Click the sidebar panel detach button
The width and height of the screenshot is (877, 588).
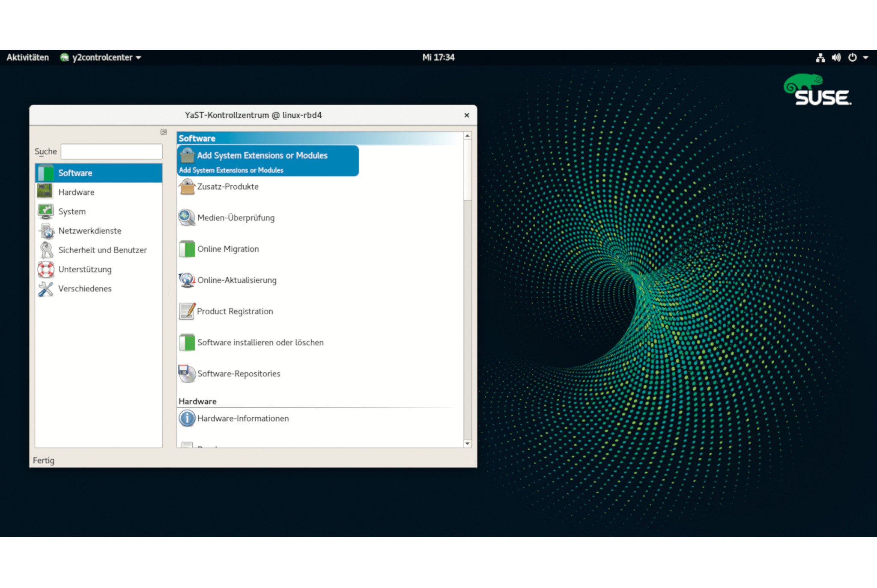[x=164, y=132]
